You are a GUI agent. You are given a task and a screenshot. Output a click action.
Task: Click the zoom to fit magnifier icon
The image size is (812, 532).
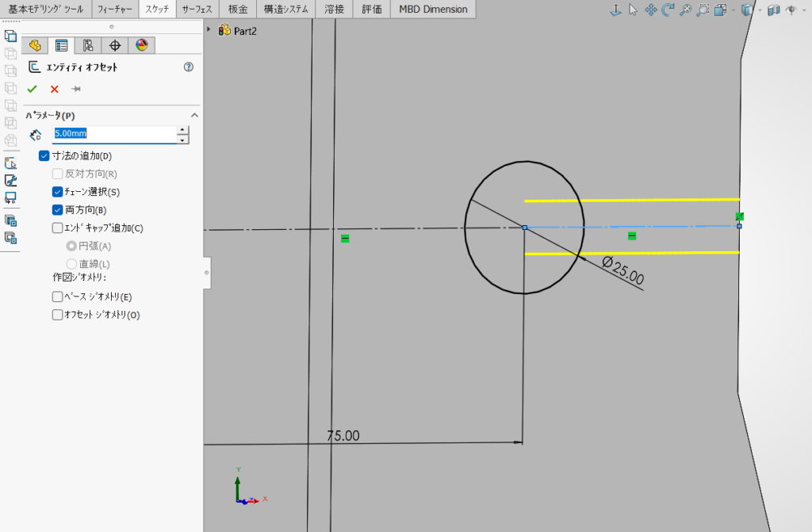(x=686, y=10)
